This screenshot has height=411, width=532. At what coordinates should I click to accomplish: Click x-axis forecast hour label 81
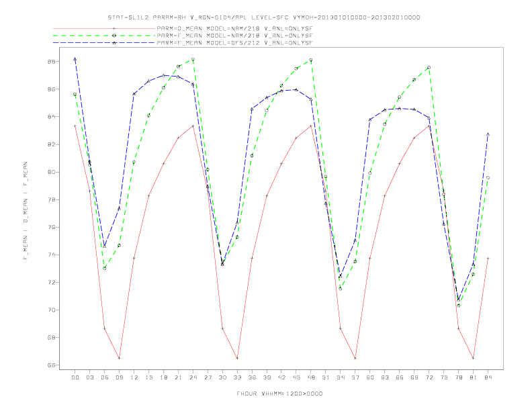pos(474,377)
